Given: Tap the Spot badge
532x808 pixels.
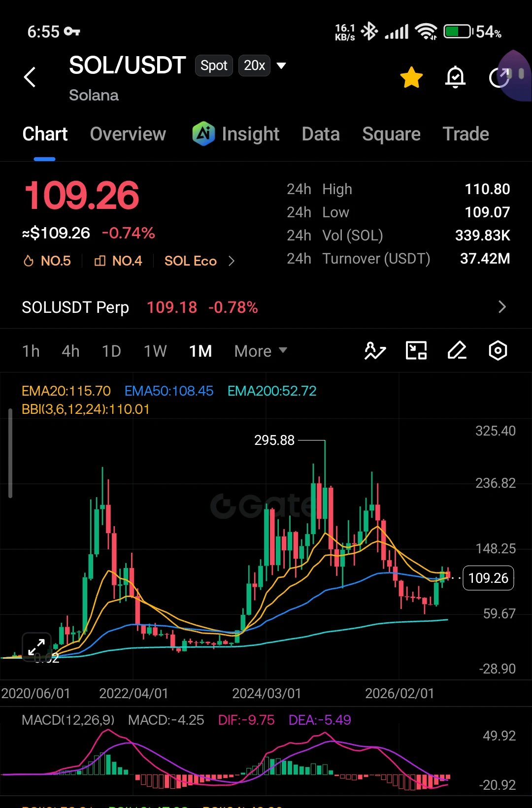Looking at the screenshot, I should pyautogui.click(x=214, y=66).
